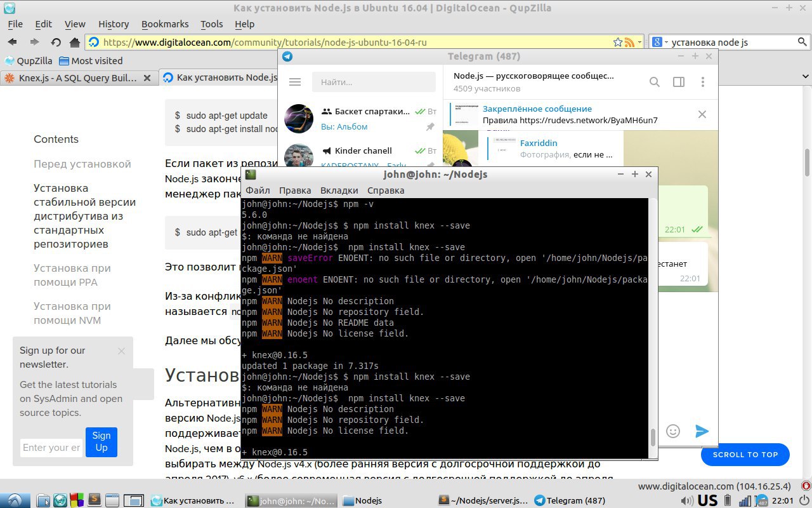Open Telegram emoji picker
The width and height of the screenshot is (812, 508).
pyautogui.click(x=673, y=431)
